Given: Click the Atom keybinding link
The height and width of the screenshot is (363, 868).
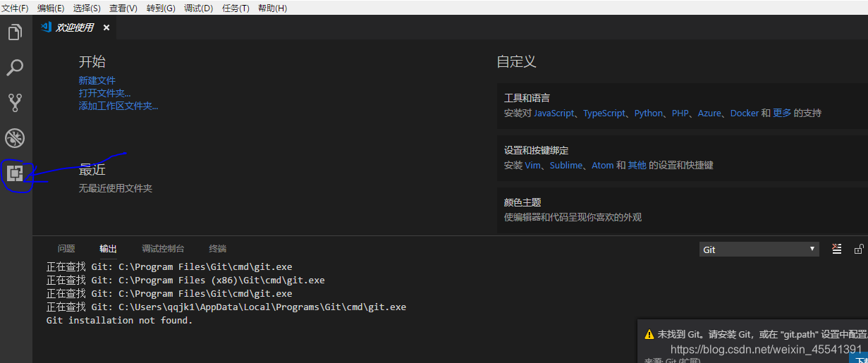Looking at the screenshot, I should (603, 165).
